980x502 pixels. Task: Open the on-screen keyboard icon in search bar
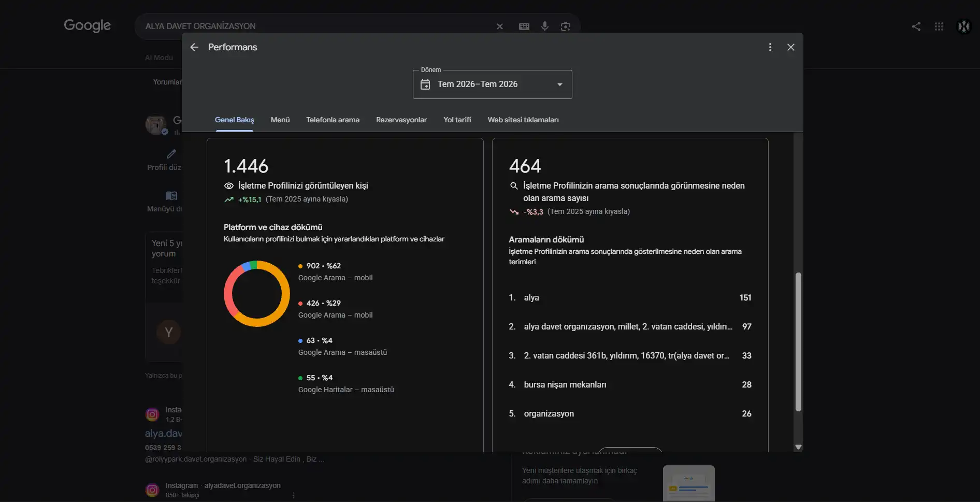(x=524, y=26)
